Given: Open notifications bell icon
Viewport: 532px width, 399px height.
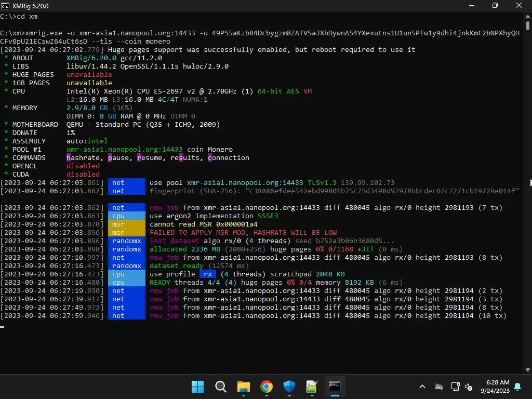Looking at the screenshot, I should tap(518, 387).
